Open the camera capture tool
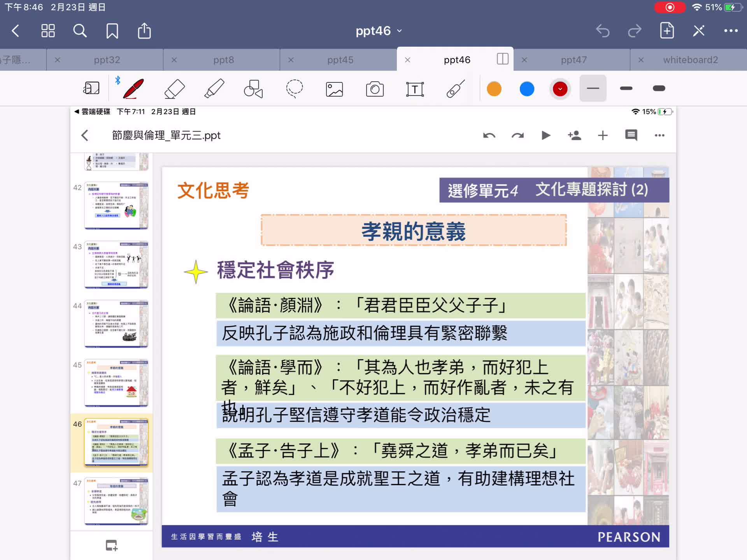 point(375,89)
